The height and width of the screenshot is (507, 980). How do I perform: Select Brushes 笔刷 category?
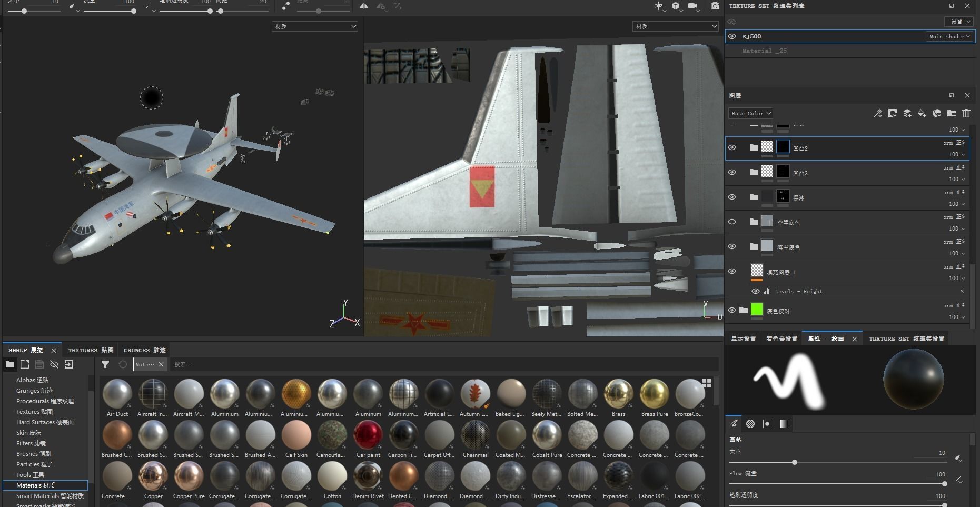[34, 454]
